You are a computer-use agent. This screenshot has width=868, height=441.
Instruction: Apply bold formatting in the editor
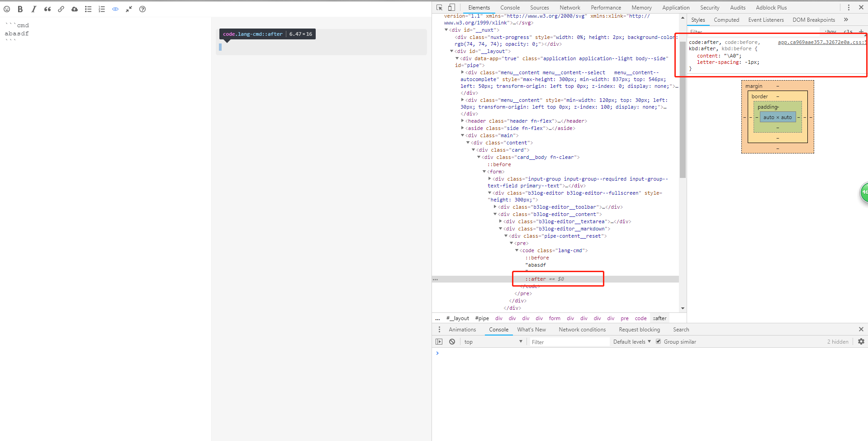coord(20,9)
